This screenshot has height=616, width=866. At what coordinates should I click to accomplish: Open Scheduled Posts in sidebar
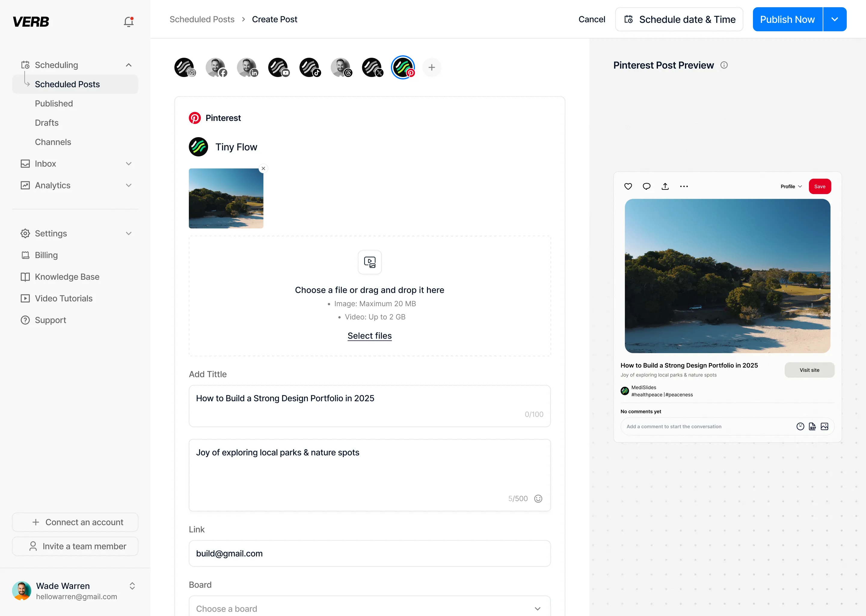pos(75,84)
